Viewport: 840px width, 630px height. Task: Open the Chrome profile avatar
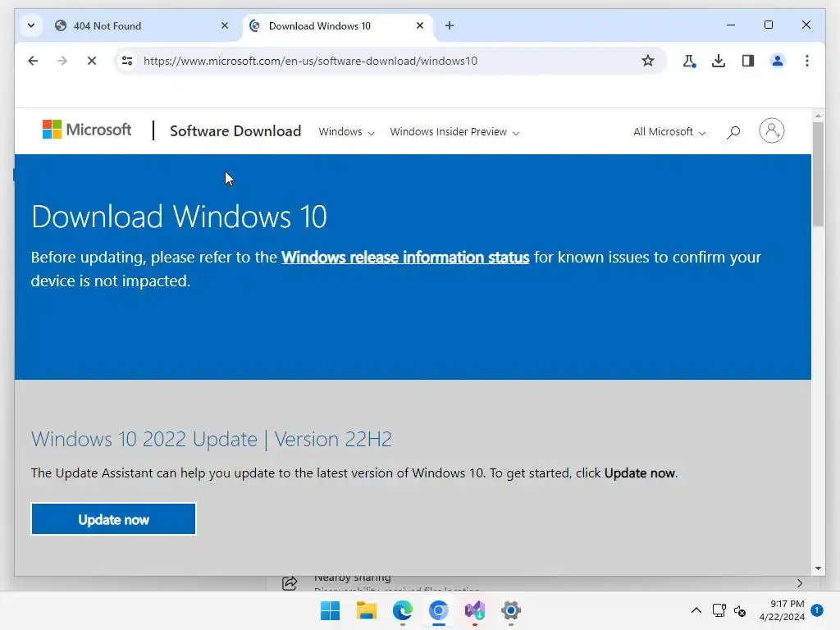pos(778,61)
